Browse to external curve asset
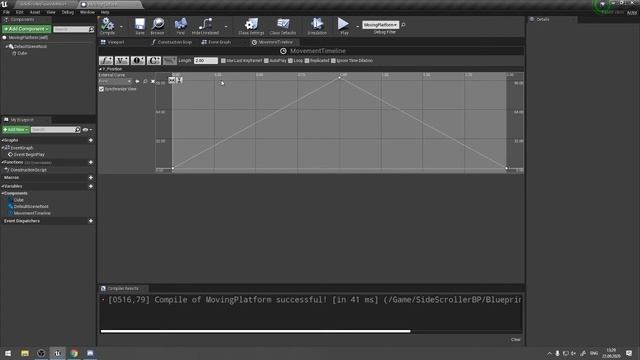This screenshot has width=640, height=360. pyautogui.click(x=145, y=82)
